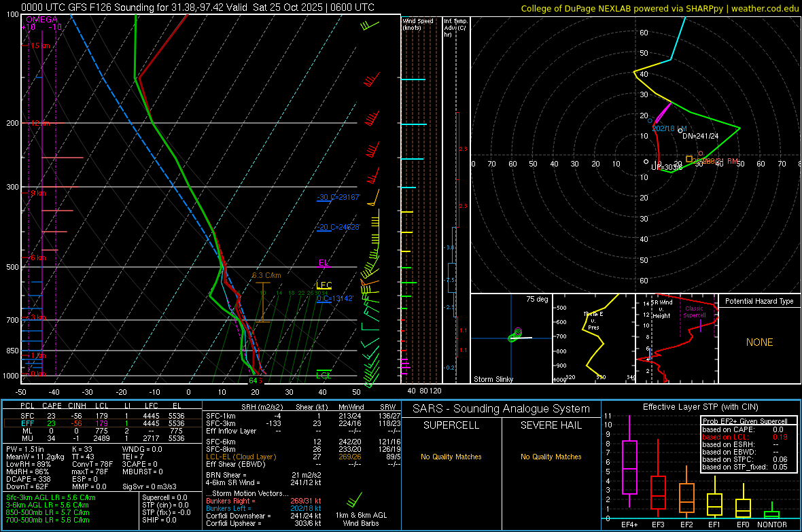
Task: Click the "15 km" height marker
Action: click(x=40, y=46)
